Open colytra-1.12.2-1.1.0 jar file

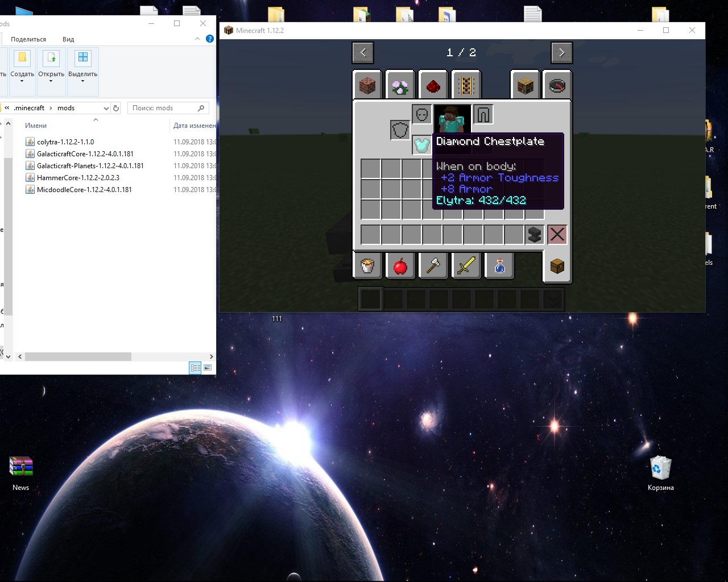[65, 142]
